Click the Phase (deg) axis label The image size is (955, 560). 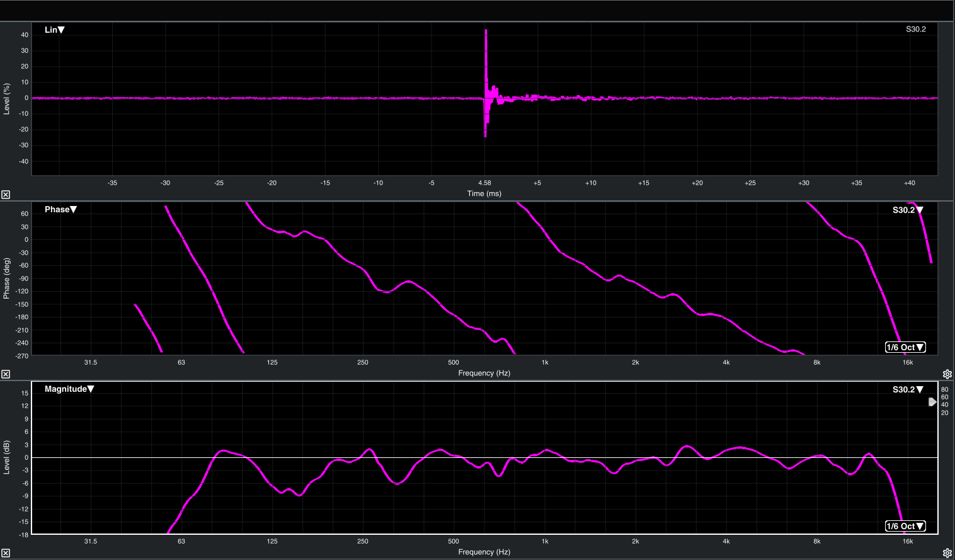[7, 278]
